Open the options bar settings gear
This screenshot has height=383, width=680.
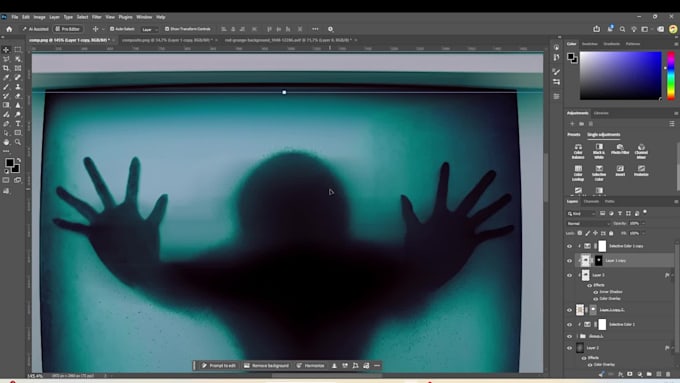[x=330, y=29]
